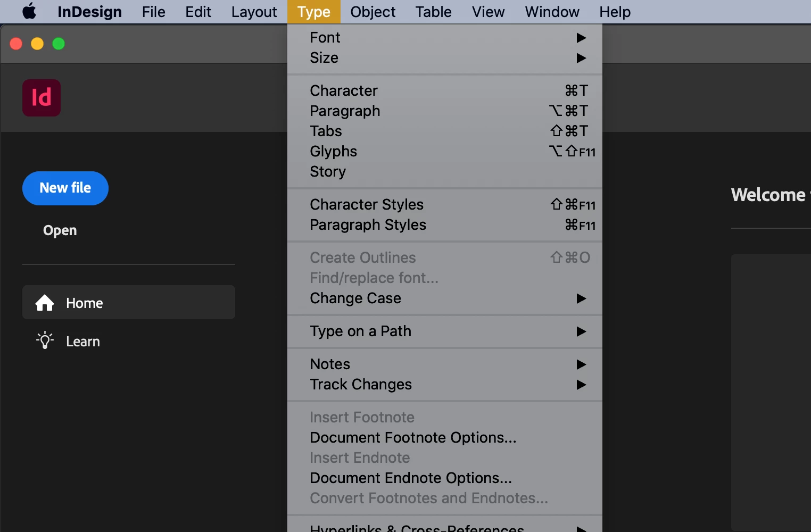Open Paragraph Styles panel
Viewport: 811px width, 532px height.
445,225
